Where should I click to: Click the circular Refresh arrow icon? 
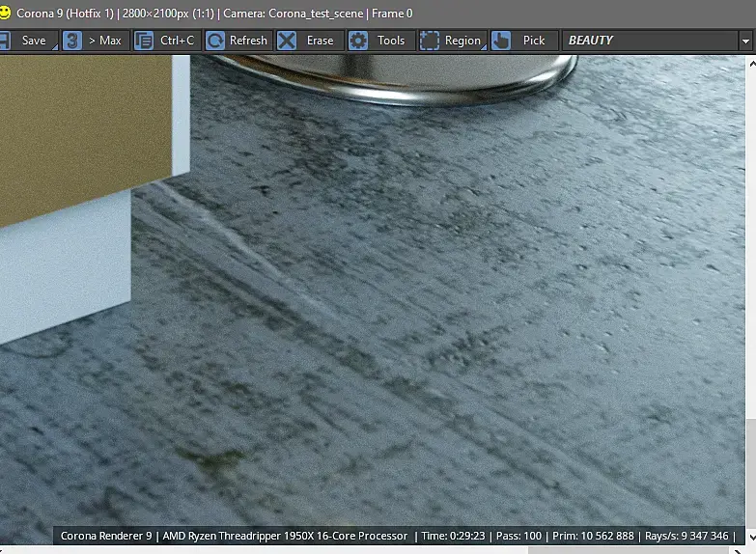[x=215, y=41]
